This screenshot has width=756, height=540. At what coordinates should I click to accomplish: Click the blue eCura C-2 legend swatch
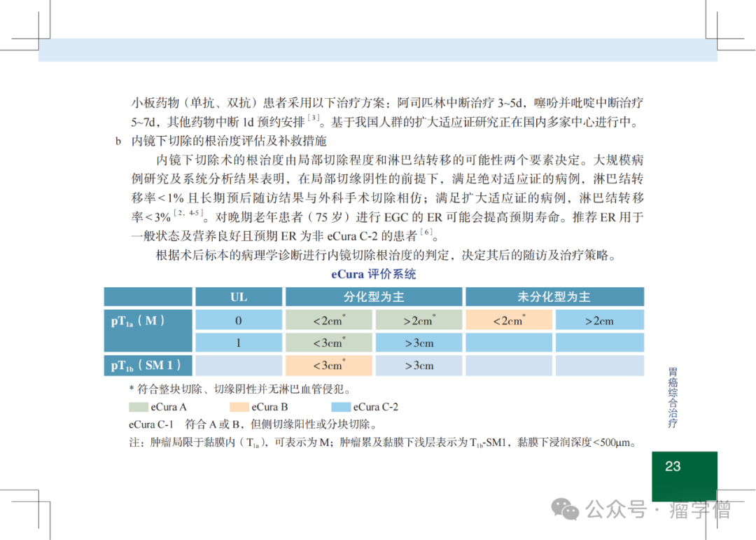[341, 408]
